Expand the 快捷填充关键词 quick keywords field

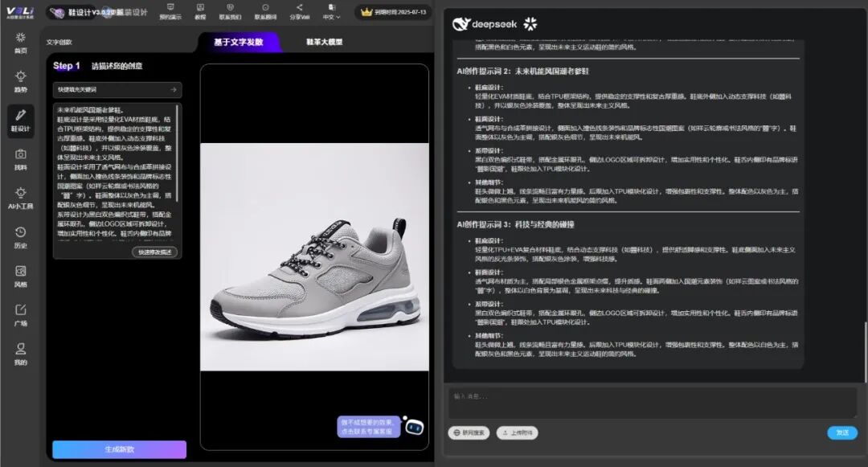click(x=117, y=89)
